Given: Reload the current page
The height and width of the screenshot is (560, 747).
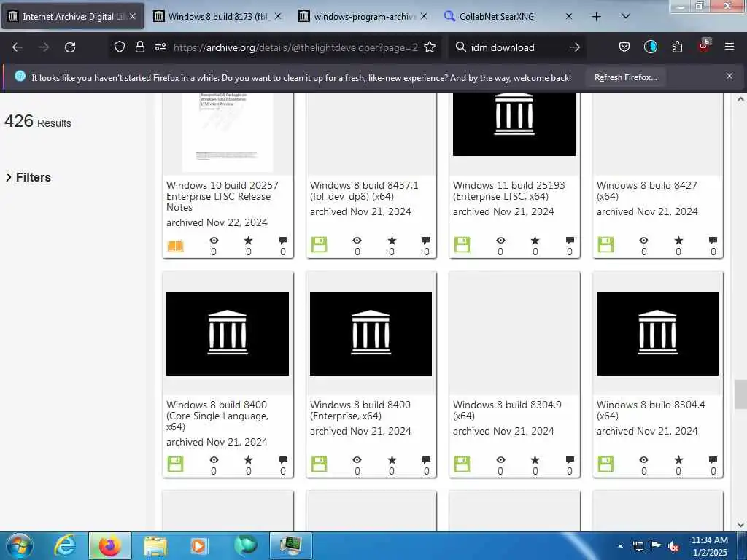Looking at the screenshot, I should [x=70, y=47].
